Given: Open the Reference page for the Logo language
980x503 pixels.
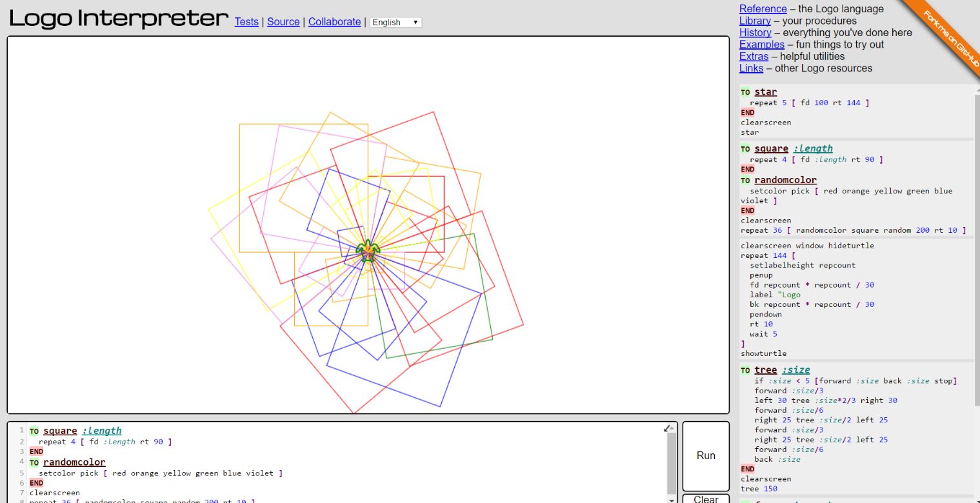Looking at the screenshot, I should (x=763, y=8).
